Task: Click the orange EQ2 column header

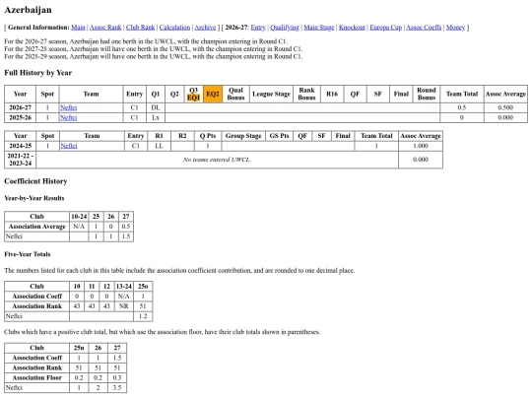Action: pos(213,94)
